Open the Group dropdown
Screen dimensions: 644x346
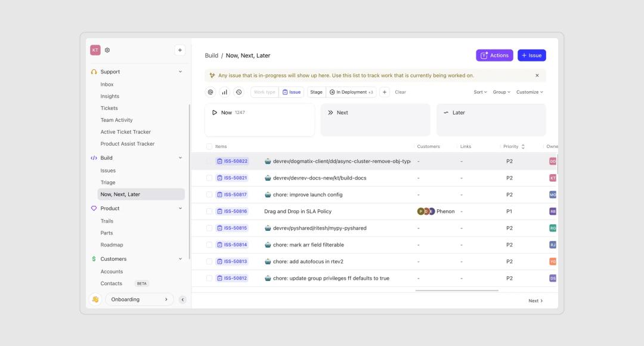point(501,92)
